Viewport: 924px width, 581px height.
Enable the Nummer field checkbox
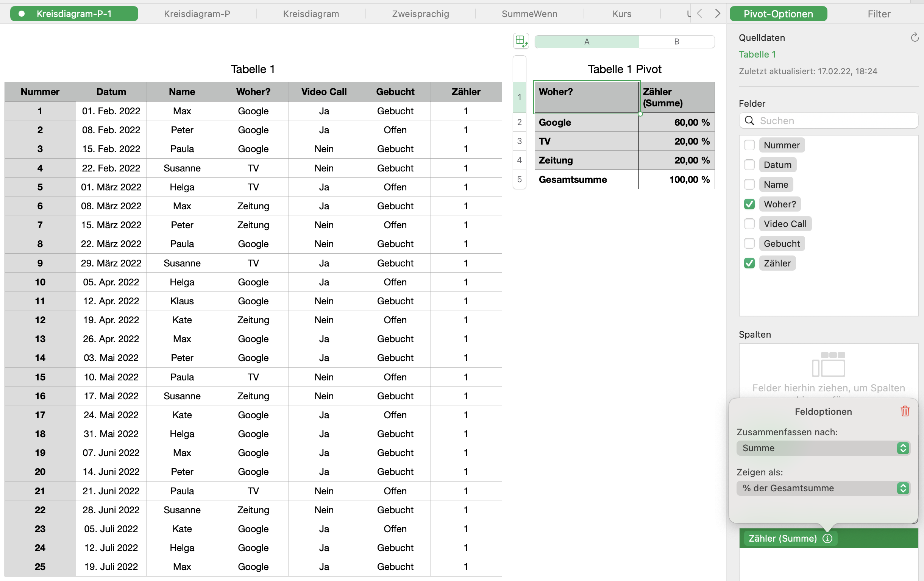coord(749,145)
